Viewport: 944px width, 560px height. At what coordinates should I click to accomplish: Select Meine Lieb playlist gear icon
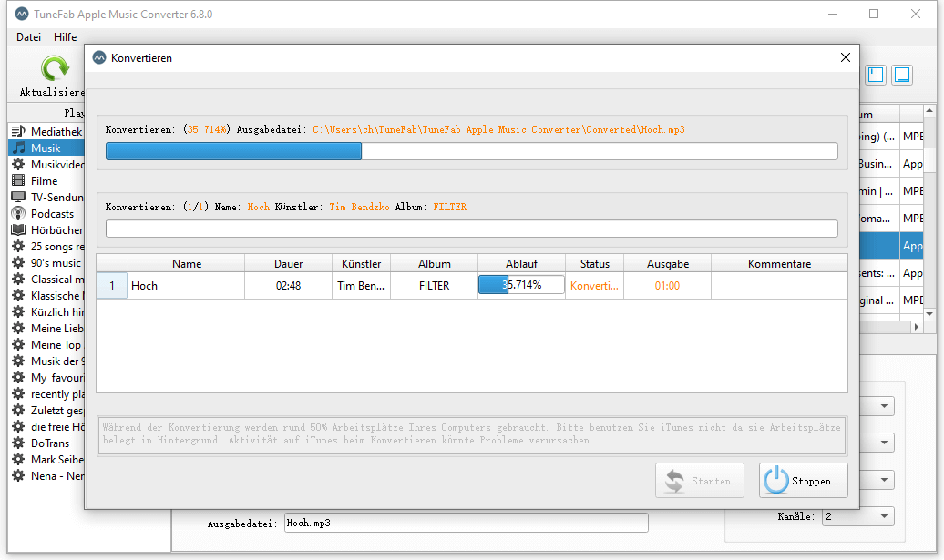18,329
